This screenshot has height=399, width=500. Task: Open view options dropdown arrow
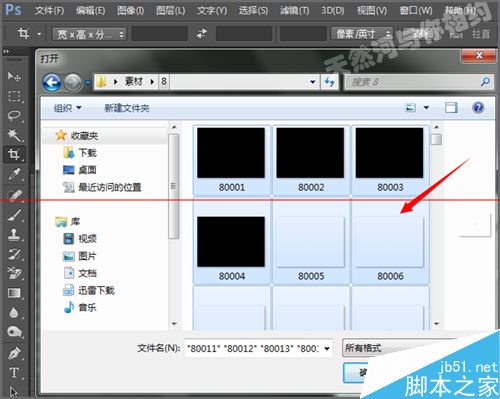point(426,108)
